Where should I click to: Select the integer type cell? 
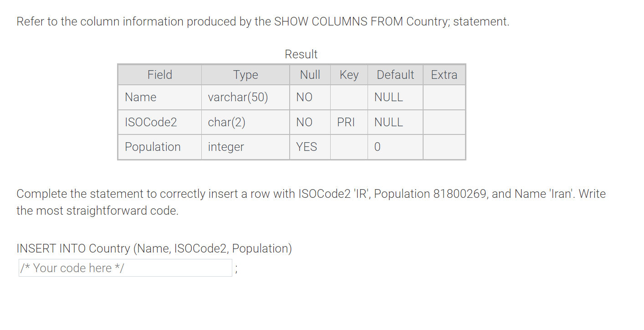(225, 147)
